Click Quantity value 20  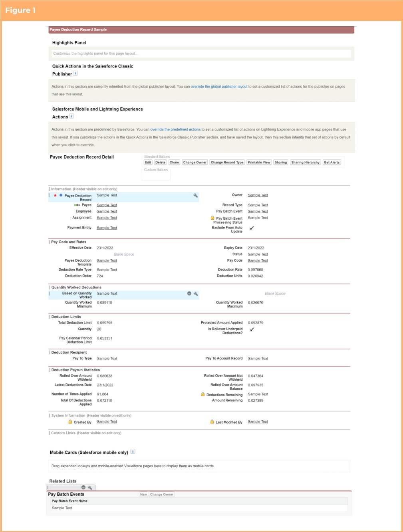[99, 330]
